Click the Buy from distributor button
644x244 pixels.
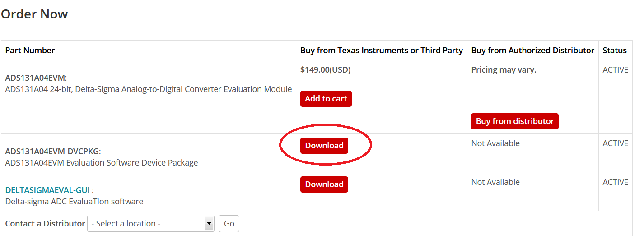pyautogui.click(x=514, y=121)
